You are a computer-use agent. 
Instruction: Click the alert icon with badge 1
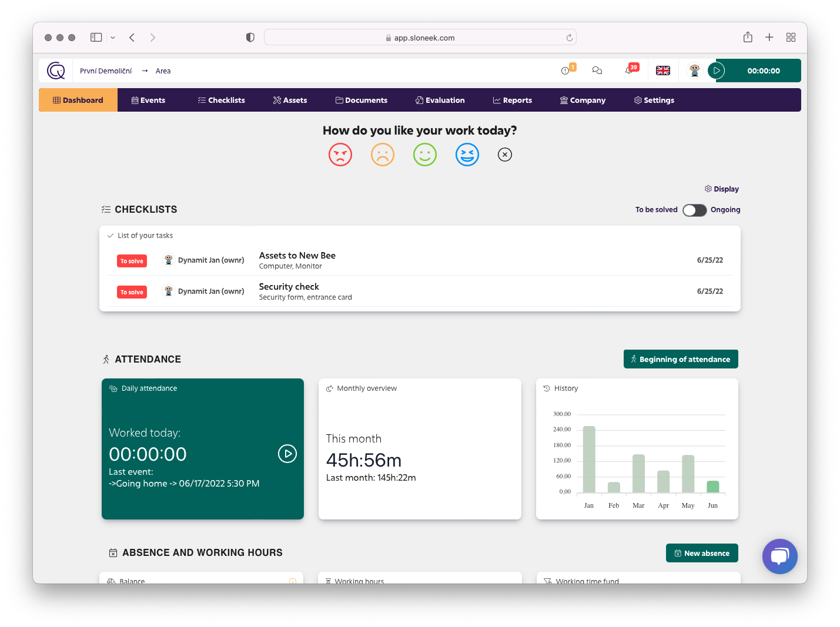coord(565,71)
